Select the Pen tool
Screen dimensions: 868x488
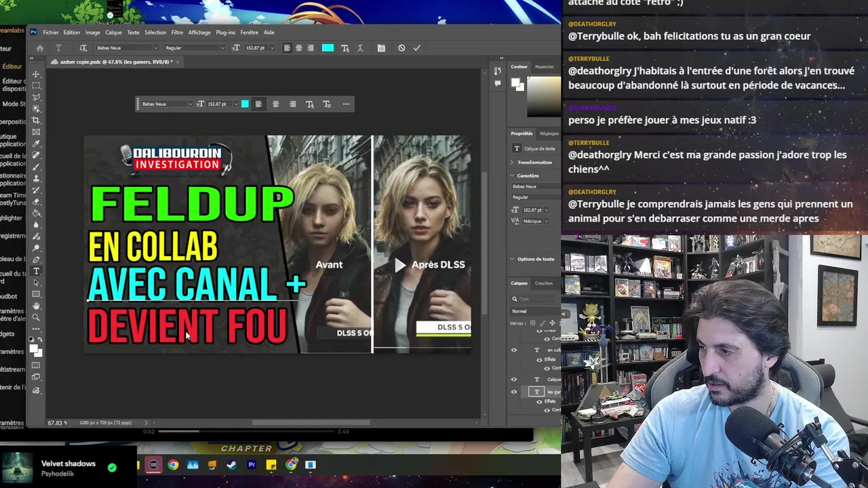pos(36,260)
